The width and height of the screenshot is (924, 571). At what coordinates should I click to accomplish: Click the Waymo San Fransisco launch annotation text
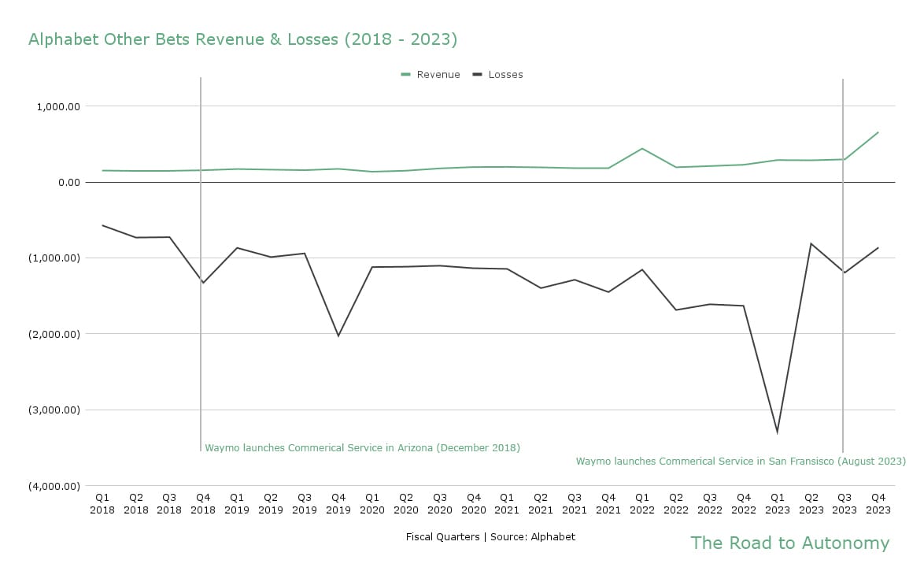tap(741, 462)
